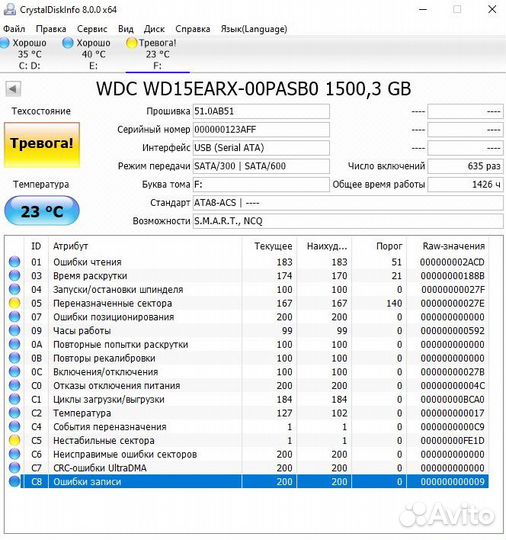Click the Порог column header
This screenshot has height=540, width=506.
tap(379, 246)
